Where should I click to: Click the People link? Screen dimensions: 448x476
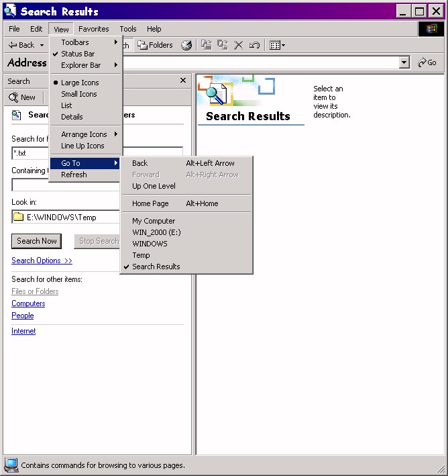click(x=22, y=316)
